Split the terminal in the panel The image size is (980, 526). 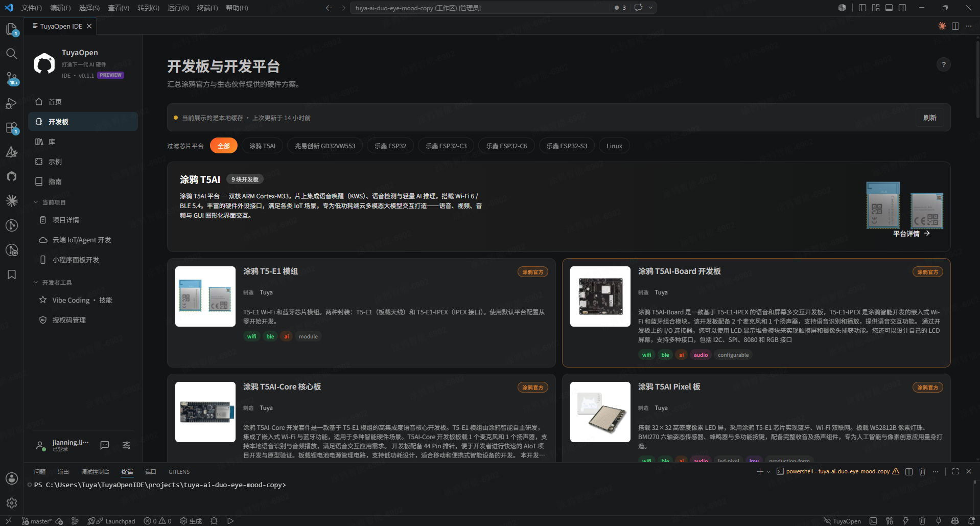coord(909,471)
